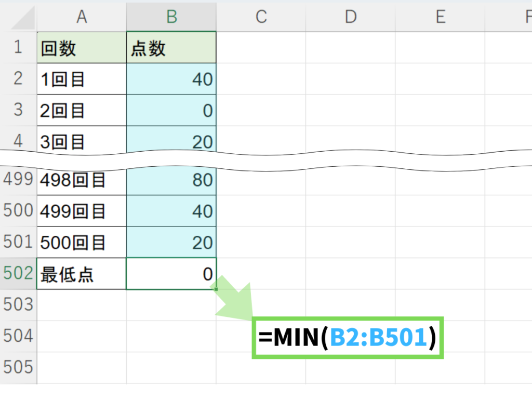Click the 点数 header cell

(171, 48)
